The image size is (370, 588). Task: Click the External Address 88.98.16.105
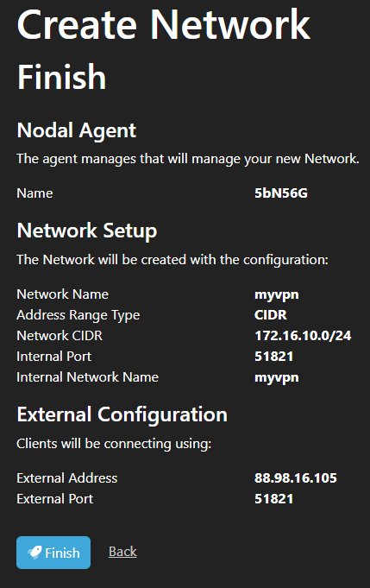click(x=296, y=477)
